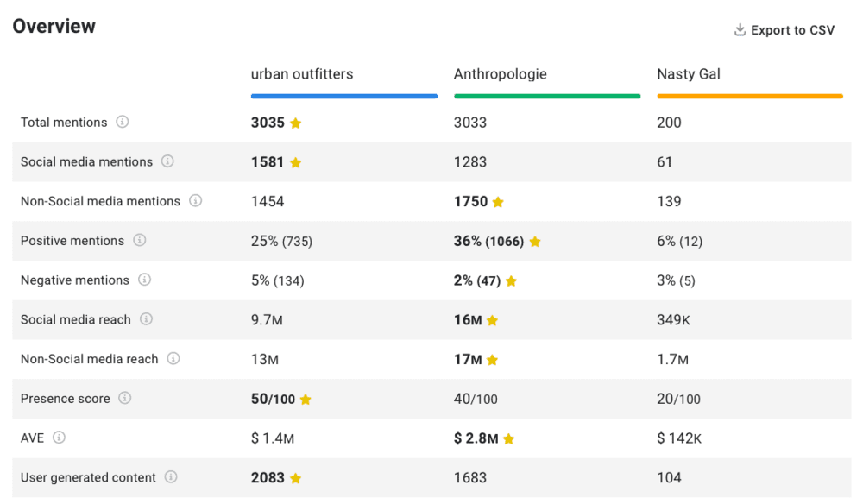Click Nasty Gal's 1.7M non-social reach value
The height and width of the screenshot is (504, 863).
(672, 360)
